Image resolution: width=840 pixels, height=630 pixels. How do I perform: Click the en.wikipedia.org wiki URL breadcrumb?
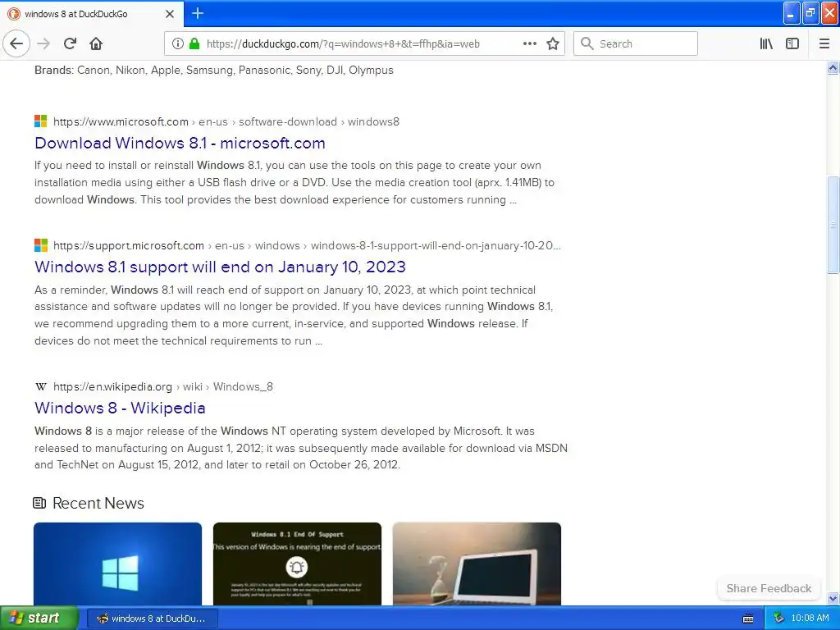163,386
